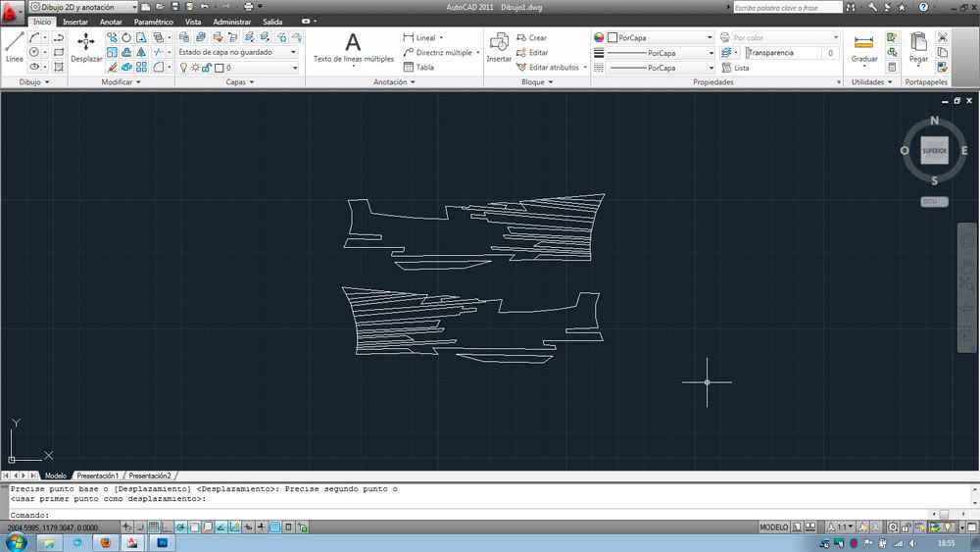Click the Insertar block icon
980x552 pixels.
tap(499, 47)
